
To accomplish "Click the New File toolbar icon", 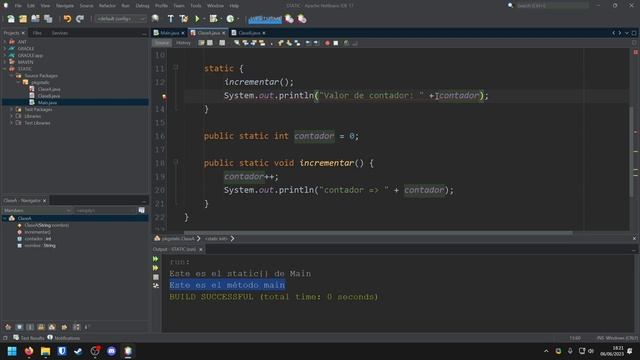I will (11, 19).
